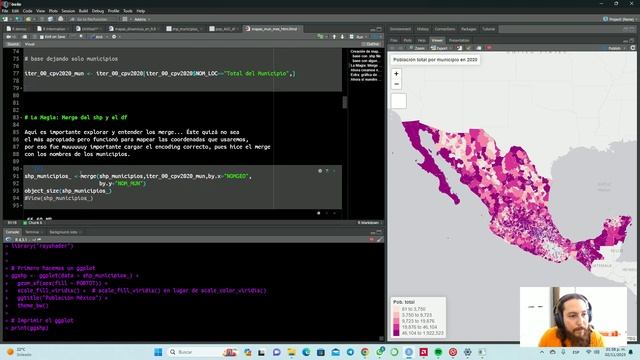Open the Packages tab

(469, 29)
